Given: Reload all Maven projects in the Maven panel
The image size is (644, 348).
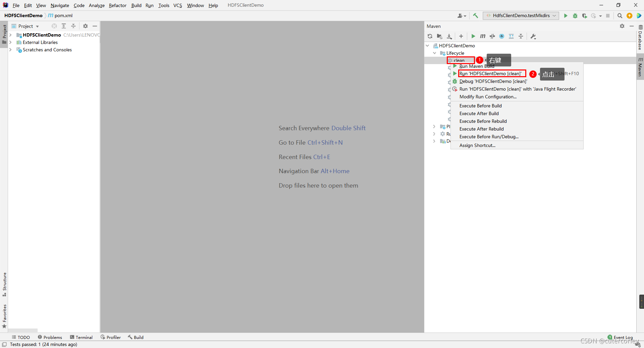Looking at the screenshot, I should (430, 36).
